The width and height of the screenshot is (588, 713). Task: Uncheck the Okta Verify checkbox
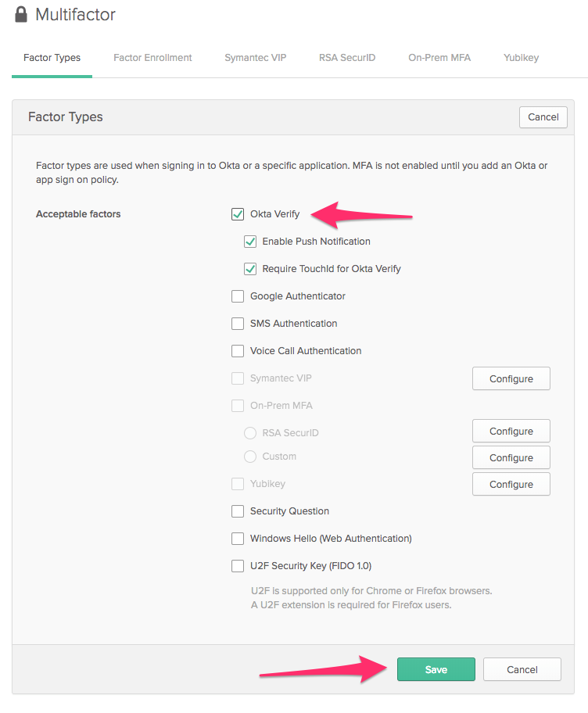click(x=238, y=214)
